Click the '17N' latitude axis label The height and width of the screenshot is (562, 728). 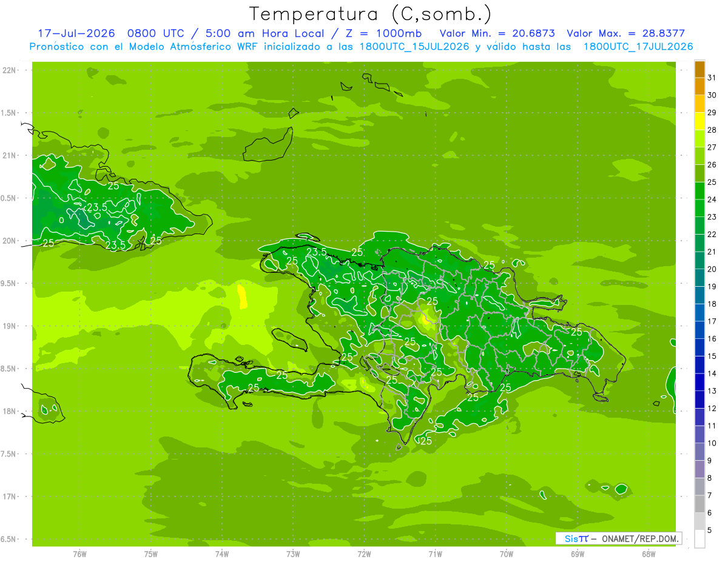(8, 497)
